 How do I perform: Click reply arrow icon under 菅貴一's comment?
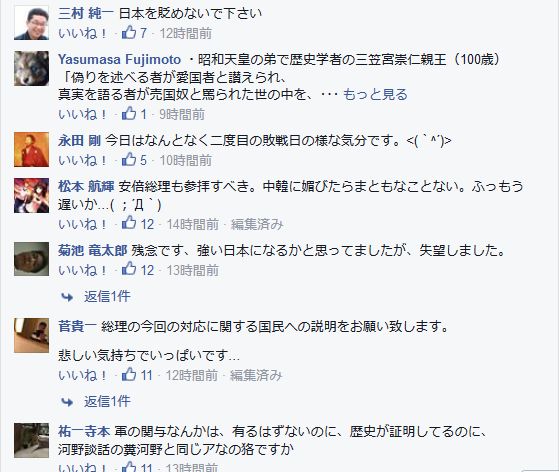[67, 402]
